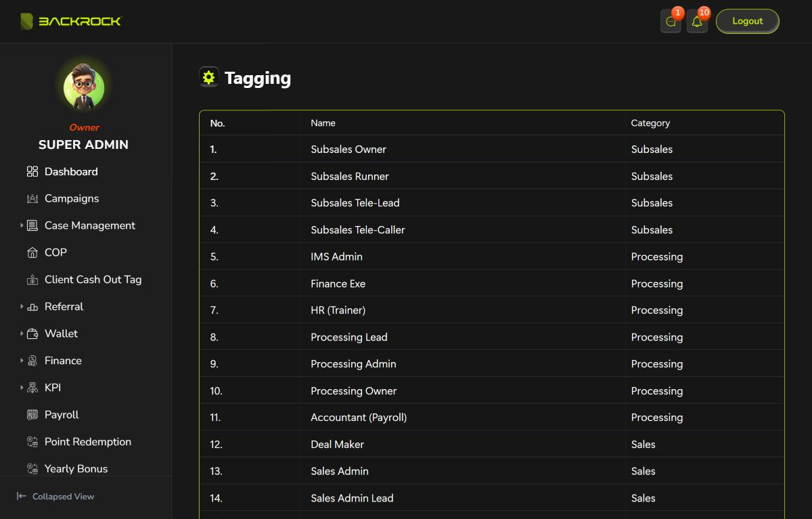Viewport: 812px width, 519px height.
Task: Click the Campaigns icon in sidebar
Action: (x=32, y=199)
